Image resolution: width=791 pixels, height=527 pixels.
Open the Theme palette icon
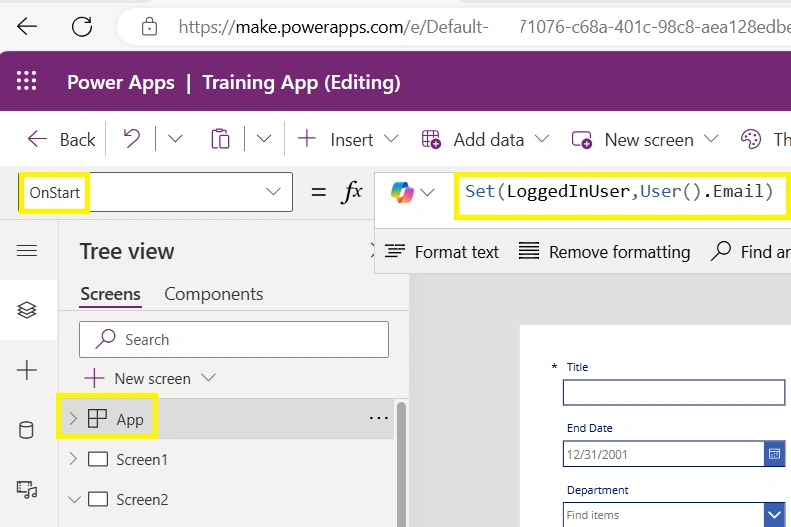point(751,139)
